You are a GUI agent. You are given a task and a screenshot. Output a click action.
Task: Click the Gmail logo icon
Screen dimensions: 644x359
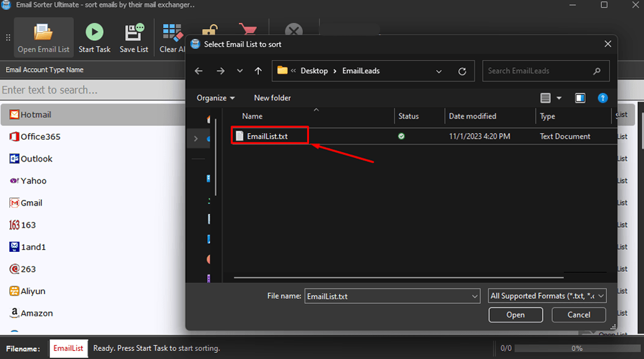pyautogui.click(x=14, y=203)
